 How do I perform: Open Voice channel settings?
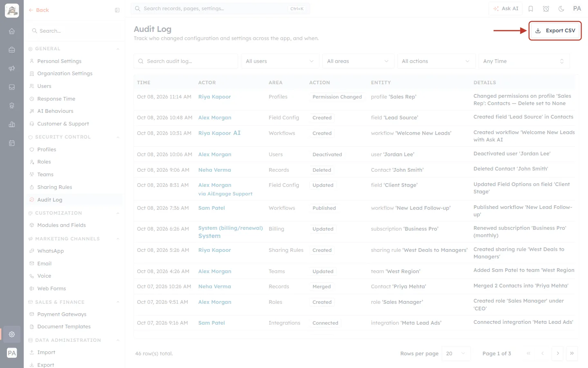click(x=44, y=276)
